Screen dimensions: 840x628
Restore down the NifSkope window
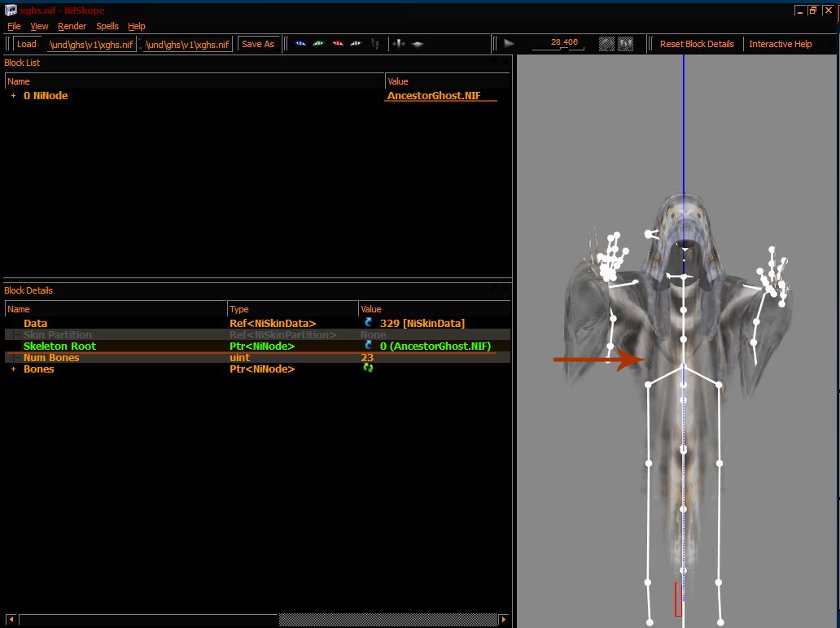[813, 11]
